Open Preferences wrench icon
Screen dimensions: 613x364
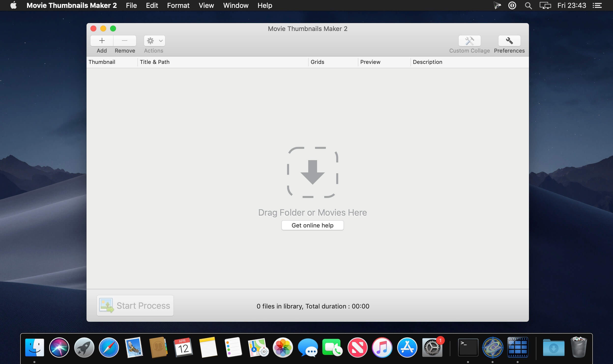[509, 41]
